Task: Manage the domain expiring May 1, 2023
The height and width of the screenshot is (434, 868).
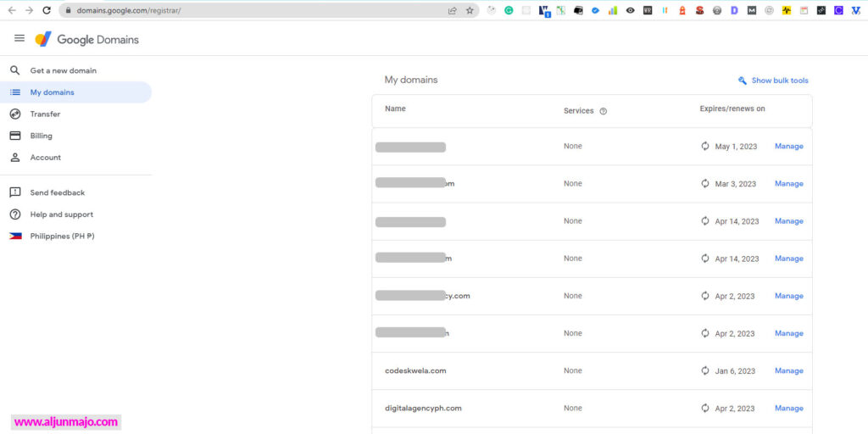Action: pyautogui.click(x=789, y=146)
